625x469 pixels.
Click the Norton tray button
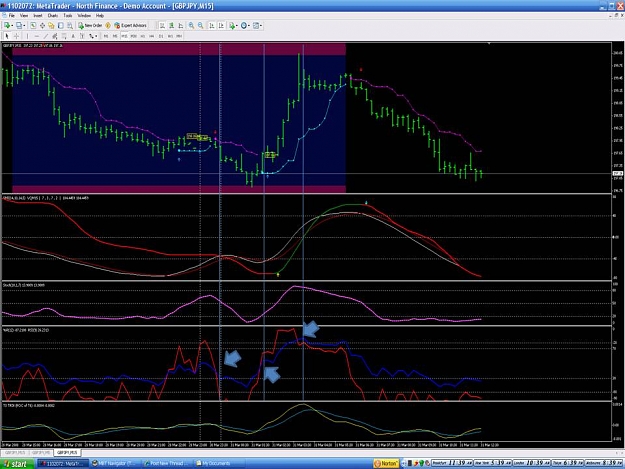tap(386, 463)
